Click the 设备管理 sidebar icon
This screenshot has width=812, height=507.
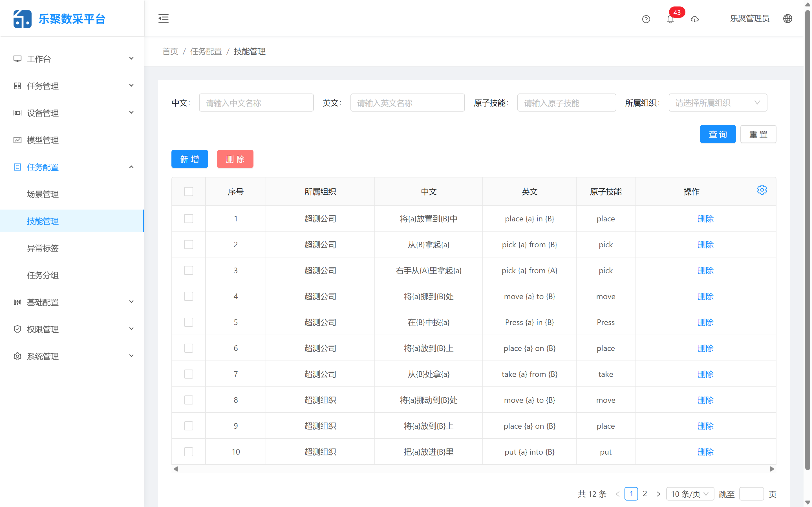coord(17,113)
